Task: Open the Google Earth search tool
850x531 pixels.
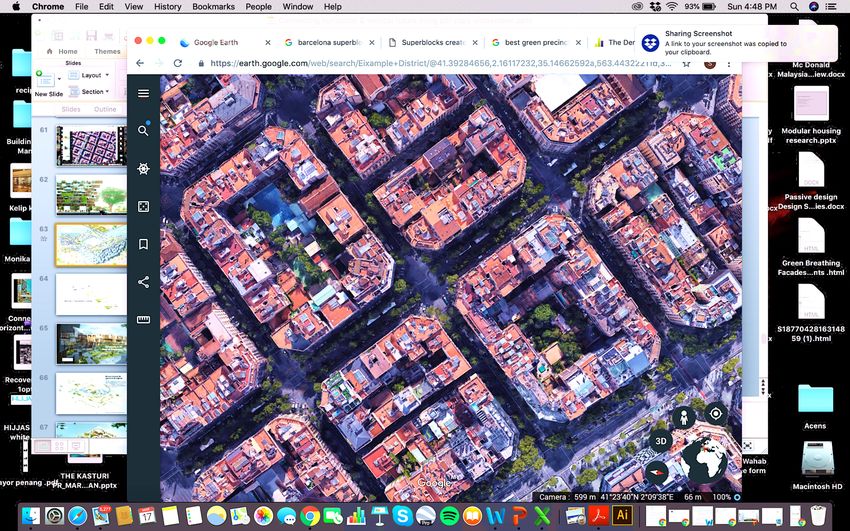Action: coord(143,131)
